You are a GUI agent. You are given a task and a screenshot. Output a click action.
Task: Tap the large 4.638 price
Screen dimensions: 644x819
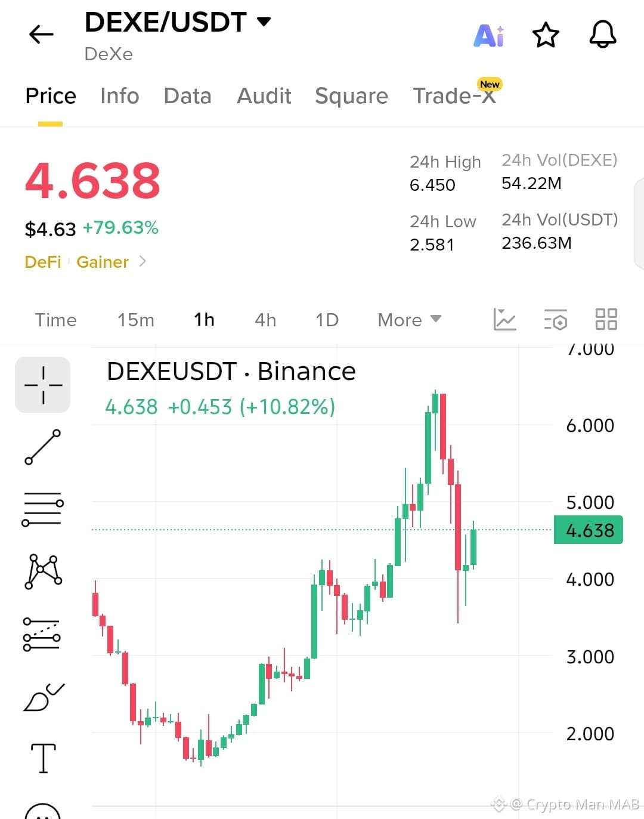click(92, 181)
